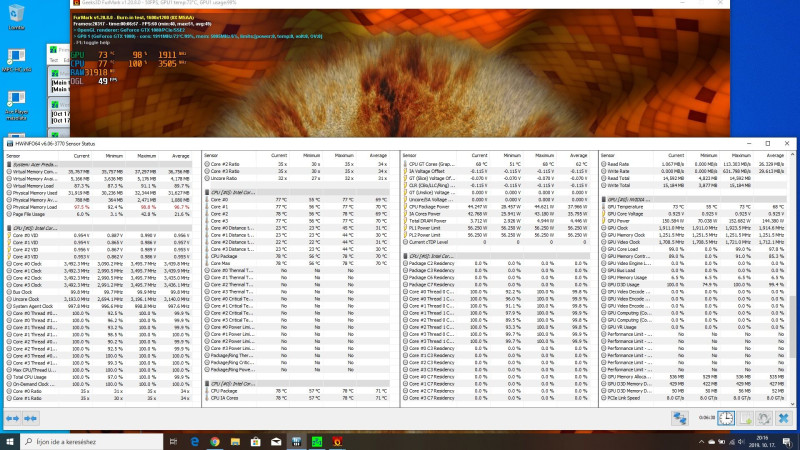800x450 pixels.
Task: Open the Windows Start menu
Action: (x=10, y=442)
